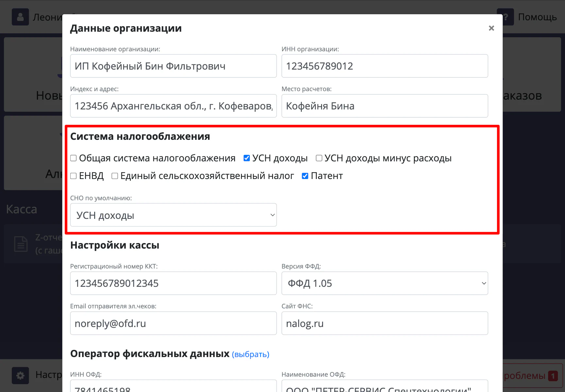Image resolution: width=565 pixels, height=392 pixels.
Task: Enable Единый сельскохозяйственный налог checkbox
Action: pos(115,176)
